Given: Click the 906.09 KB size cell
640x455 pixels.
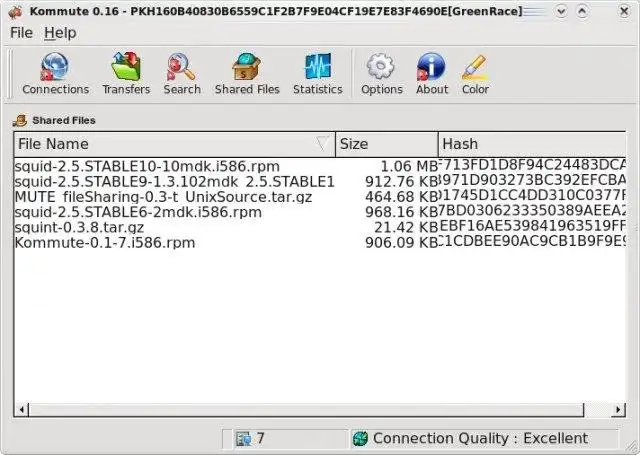Looking at the screenshot, I should 401,243.
